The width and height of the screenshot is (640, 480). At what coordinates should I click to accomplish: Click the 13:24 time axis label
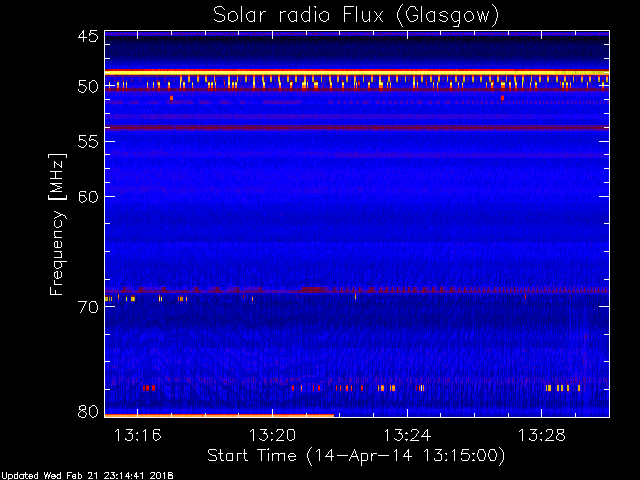pyautogui.click(x=407, y=436)
